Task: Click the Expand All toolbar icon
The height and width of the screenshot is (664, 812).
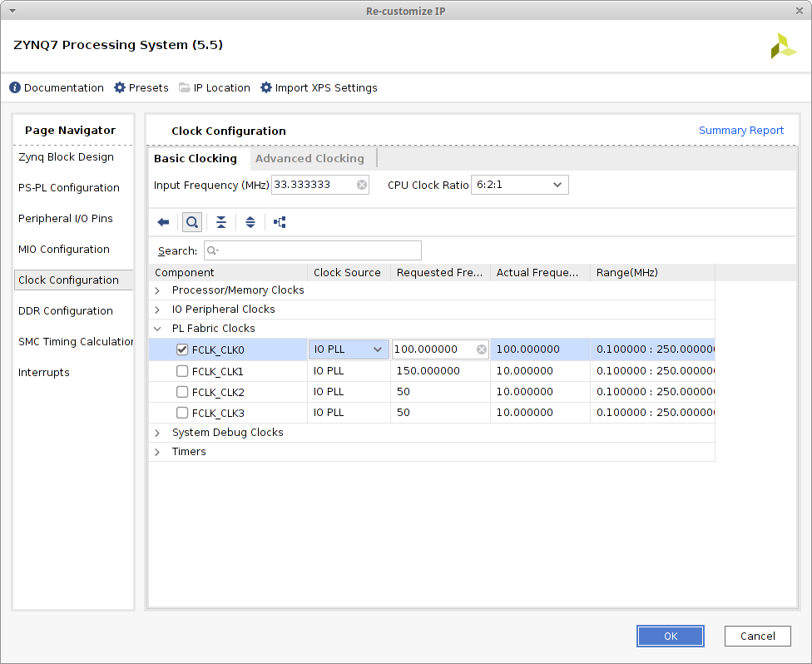Action: [x=250, y=222]
